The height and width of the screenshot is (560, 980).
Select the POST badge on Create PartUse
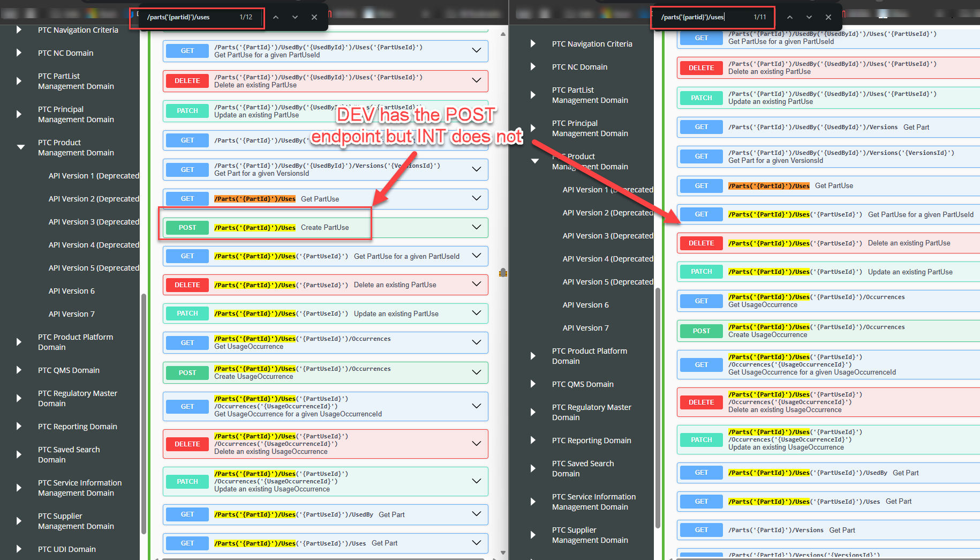coord(187,227)
